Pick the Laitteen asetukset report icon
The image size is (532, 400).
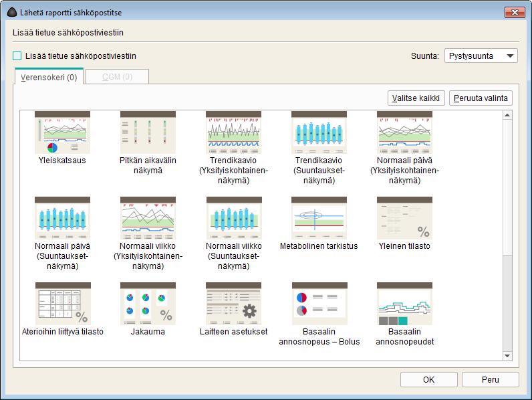coord(233,304)
